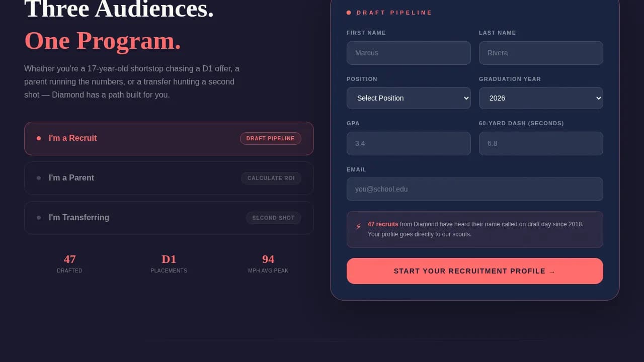
Task: Click the GPA input field
Action: (x=409, y=143)
